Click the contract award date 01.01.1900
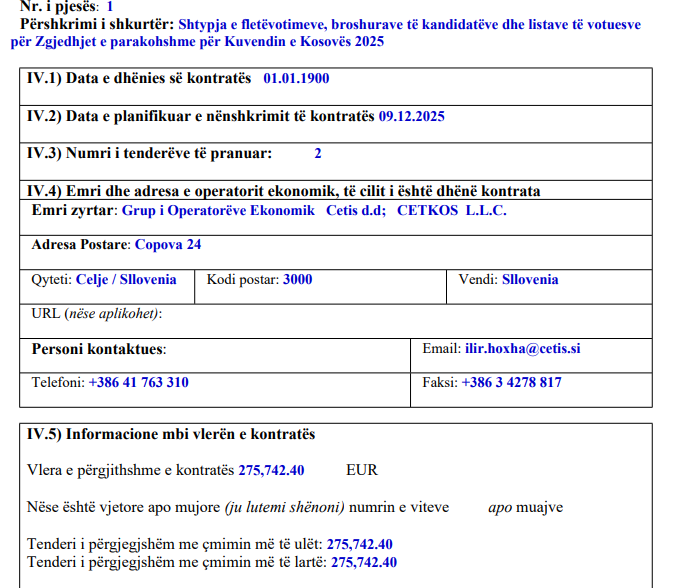This screenshot has height=588, width=676. point(296,78)
